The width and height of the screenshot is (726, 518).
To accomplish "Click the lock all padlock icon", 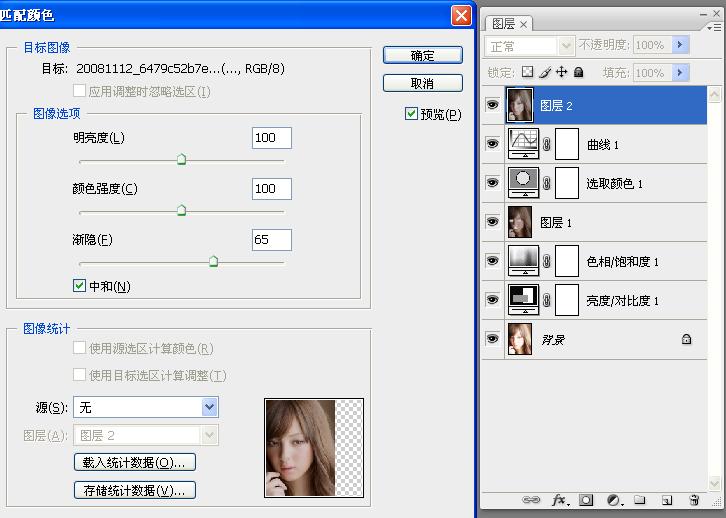I will click(x=578, y=72).
